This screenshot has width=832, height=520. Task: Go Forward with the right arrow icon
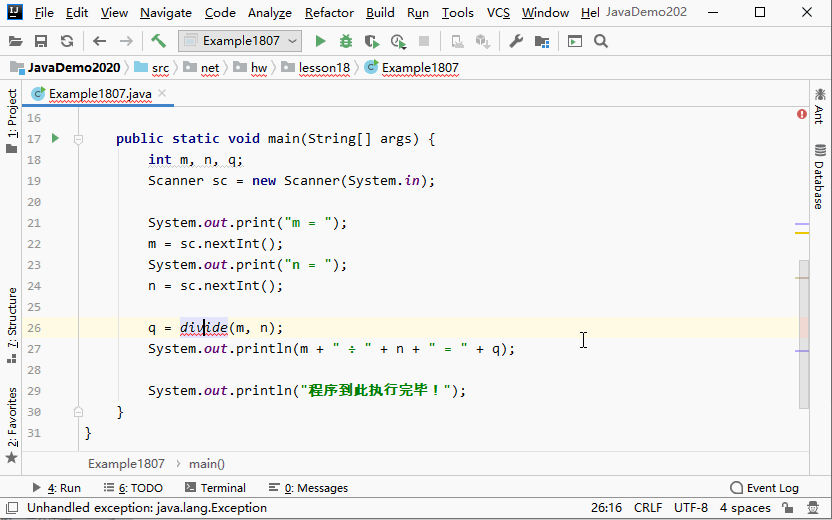coord(126,41)
